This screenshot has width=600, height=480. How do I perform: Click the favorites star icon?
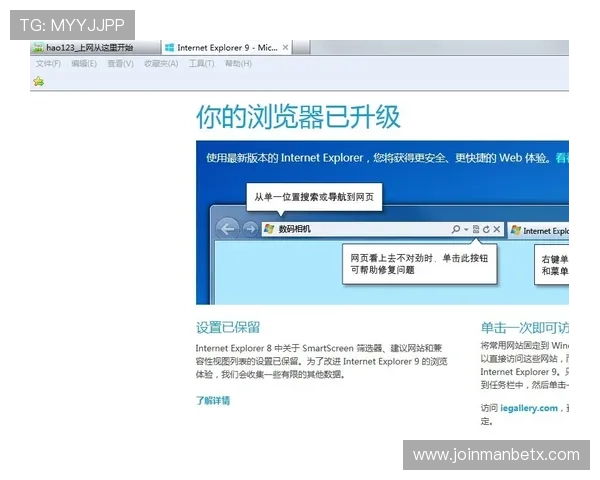point(39,81)
